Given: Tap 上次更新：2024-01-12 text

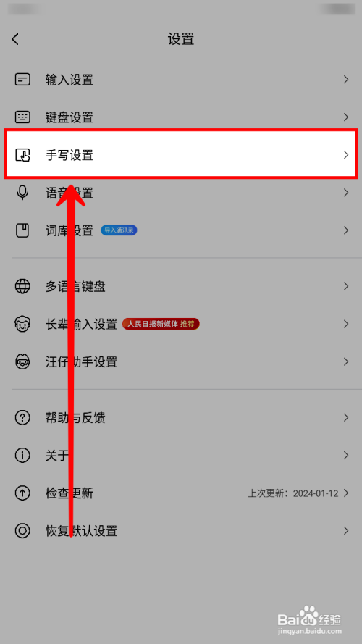Looking at the screenshot, I should 293,493.
